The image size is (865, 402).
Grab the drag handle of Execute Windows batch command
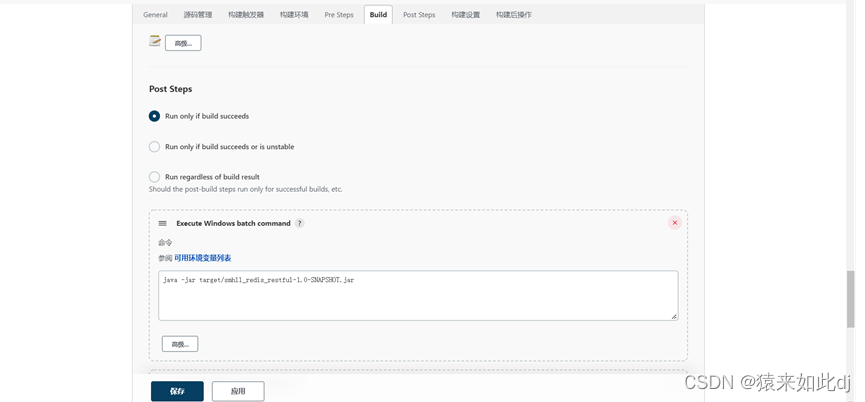[x=163, y=223]
